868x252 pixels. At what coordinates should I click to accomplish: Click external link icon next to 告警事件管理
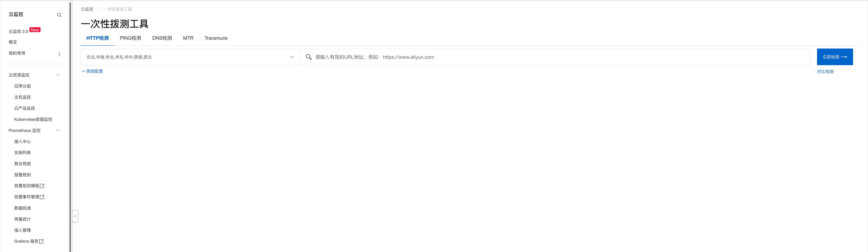click(42, 197)
